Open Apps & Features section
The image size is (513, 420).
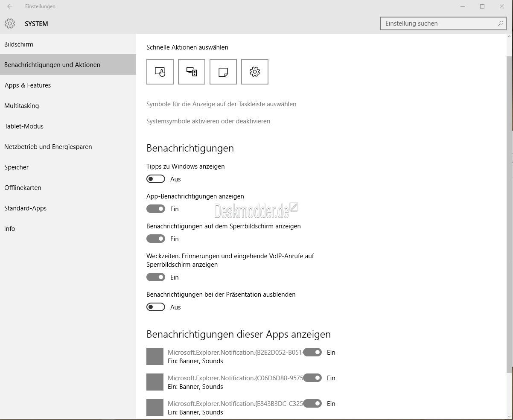point(68,85)
